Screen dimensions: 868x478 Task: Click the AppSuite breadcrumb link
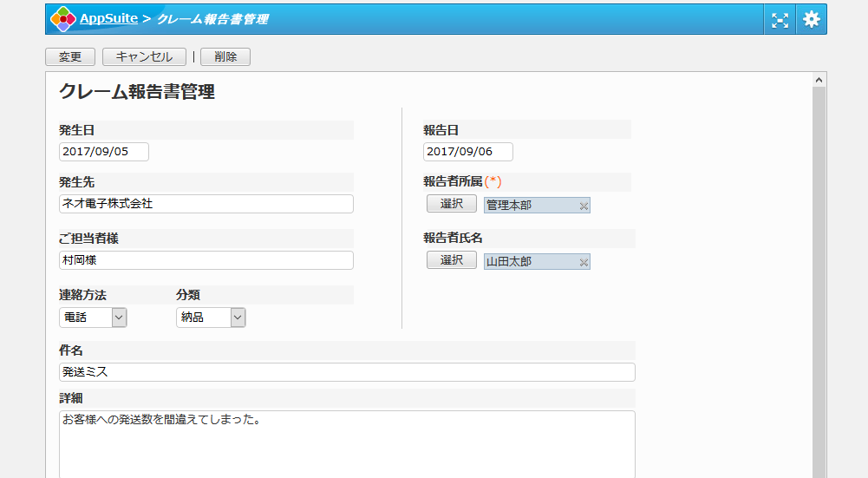tap(108, 19)
